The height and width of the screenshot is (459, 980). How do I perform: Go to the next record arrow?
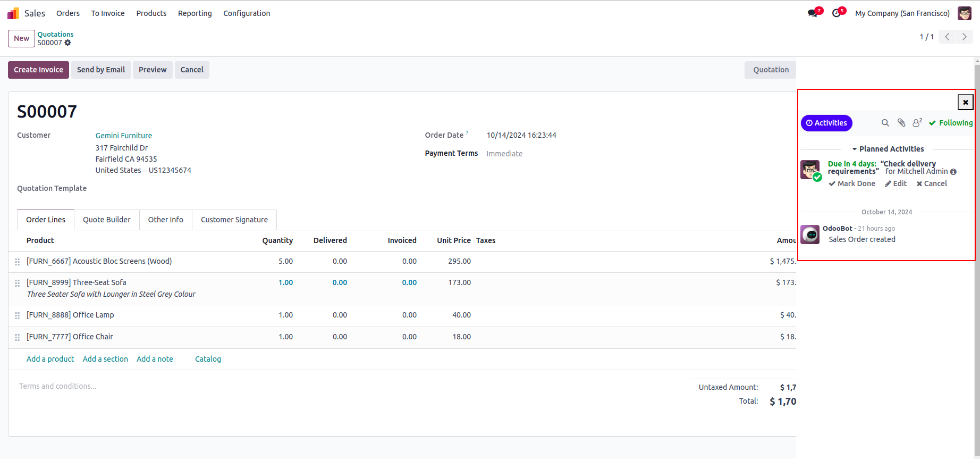tap(965, 37)
